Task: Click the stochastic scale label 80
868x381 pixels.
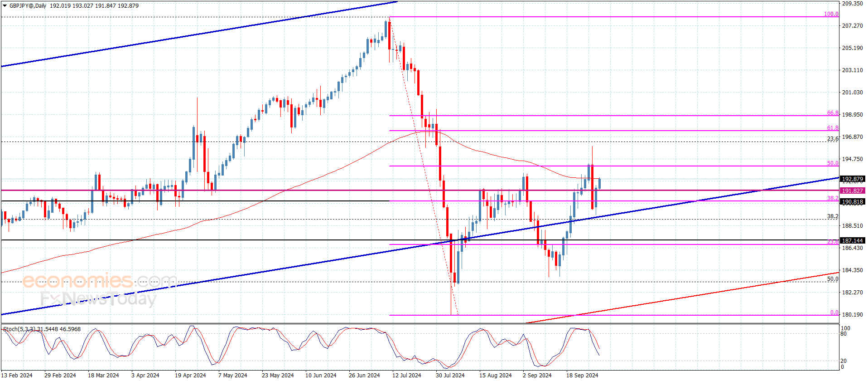Action: (844, 334)
